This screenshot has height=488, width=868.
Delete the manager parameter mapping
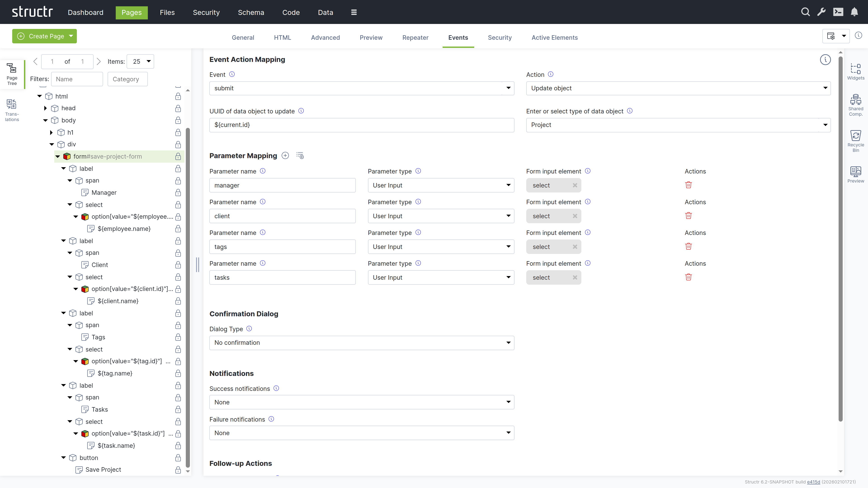tap(688, 185)
